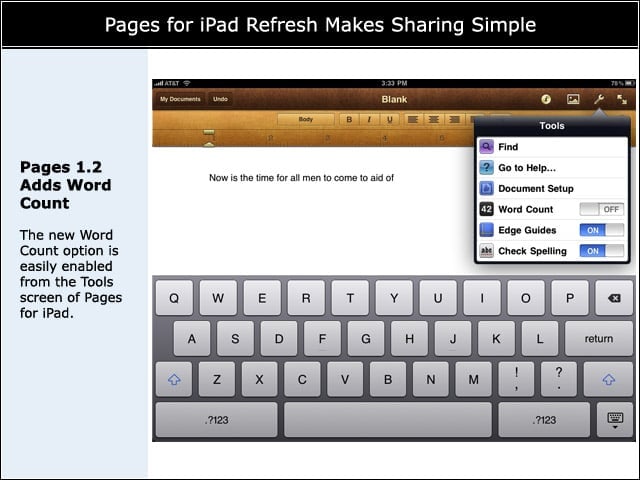
Task: Tap the F key
Action: 322,338
